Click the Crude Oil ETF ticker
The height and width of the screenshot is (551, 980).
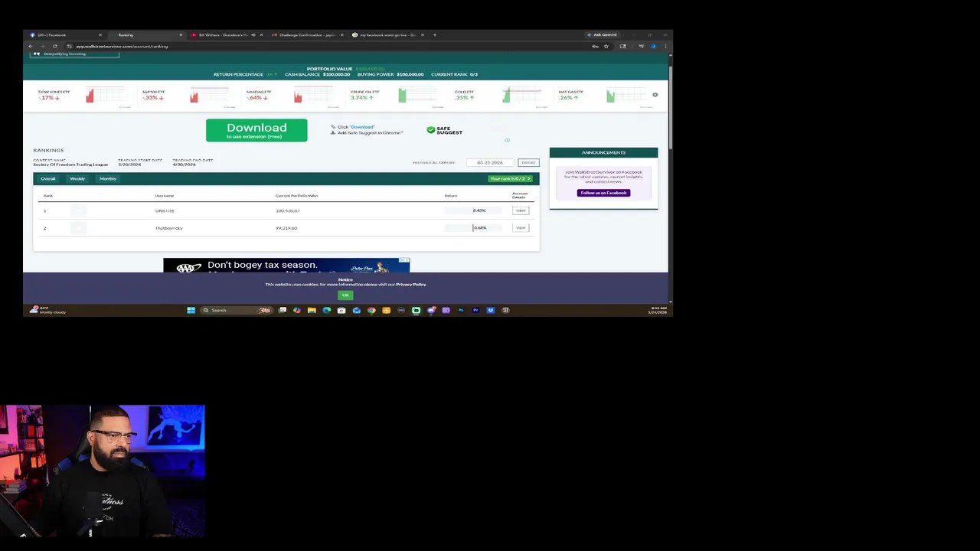(364, 95)
